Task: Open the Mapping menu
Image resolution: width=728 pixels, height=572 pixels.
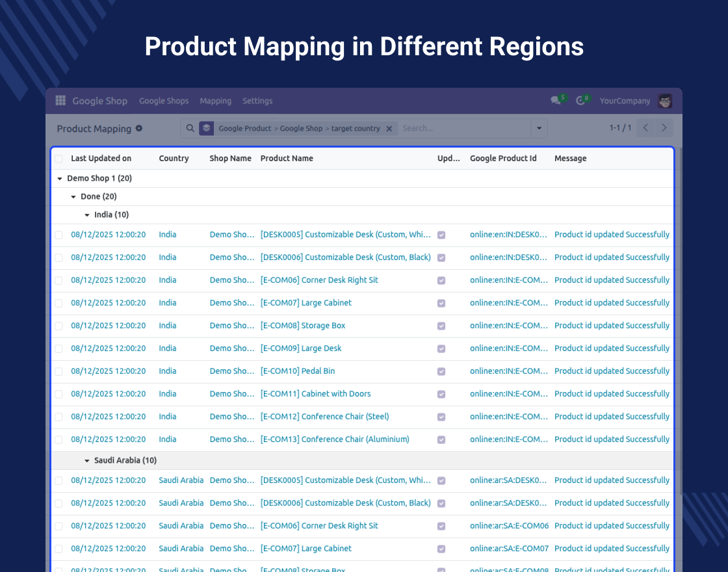Action: 215,101
